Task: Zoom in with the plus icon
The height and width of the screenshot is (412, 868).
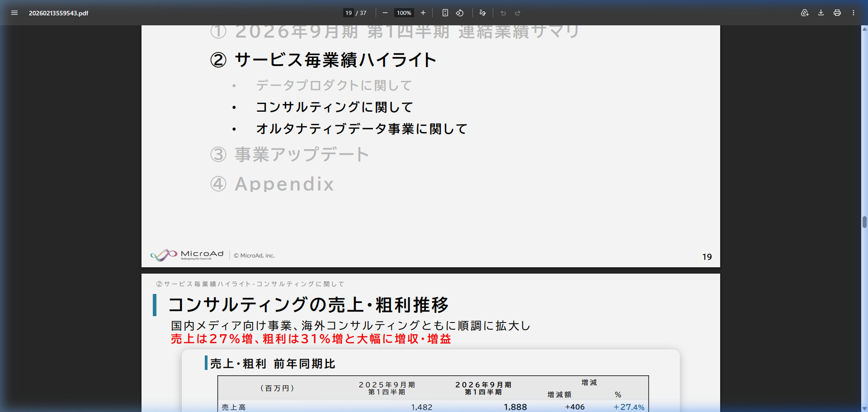Action: tap(423, 13)
